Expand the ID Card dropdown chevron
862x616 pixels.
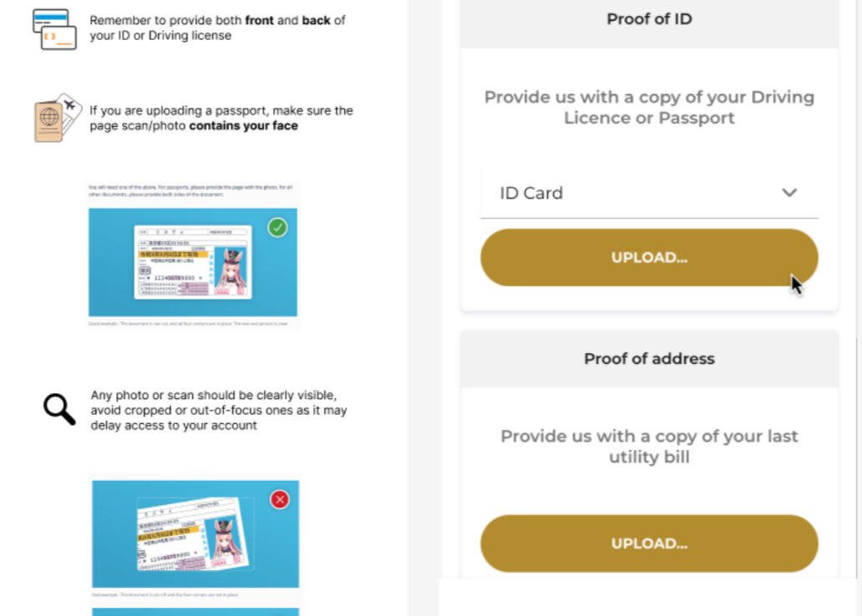tap(789, 193)
